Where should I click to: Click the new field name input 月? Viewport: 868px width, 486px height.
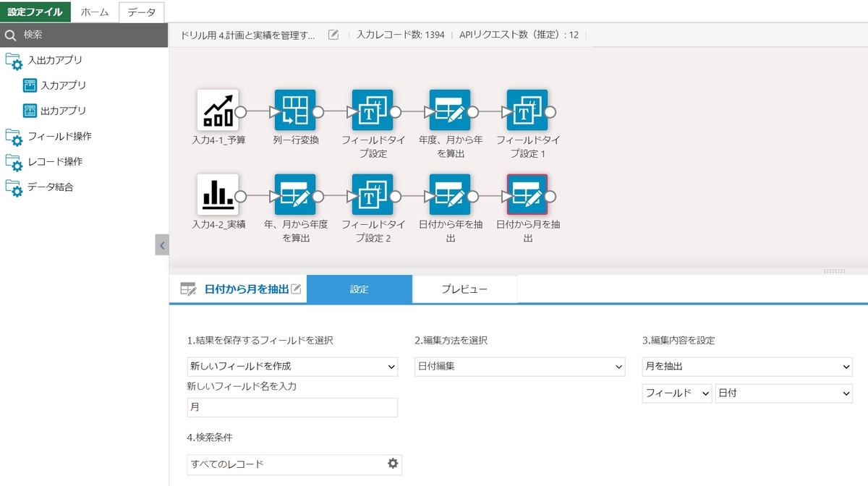click(292, 408)
